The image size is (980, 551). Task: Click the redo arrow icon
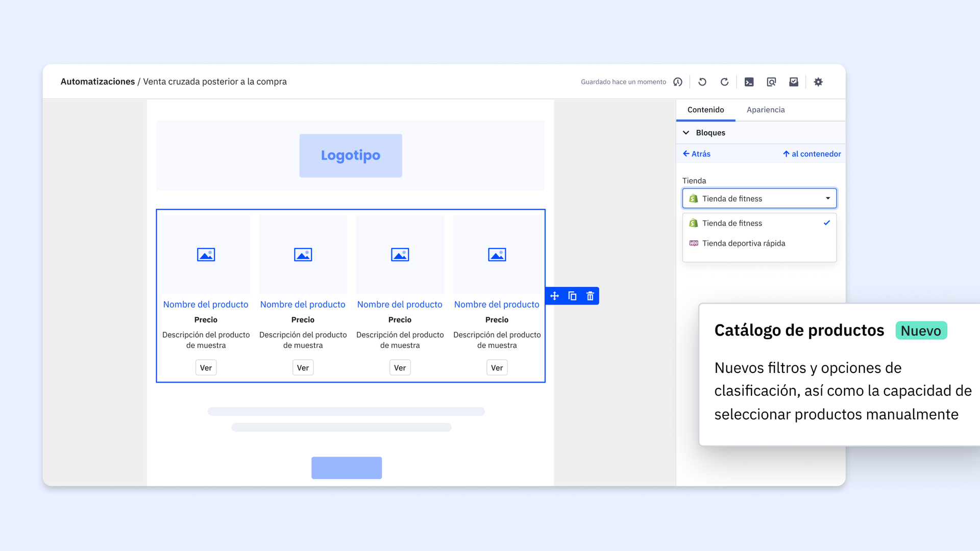click(724, 82)
